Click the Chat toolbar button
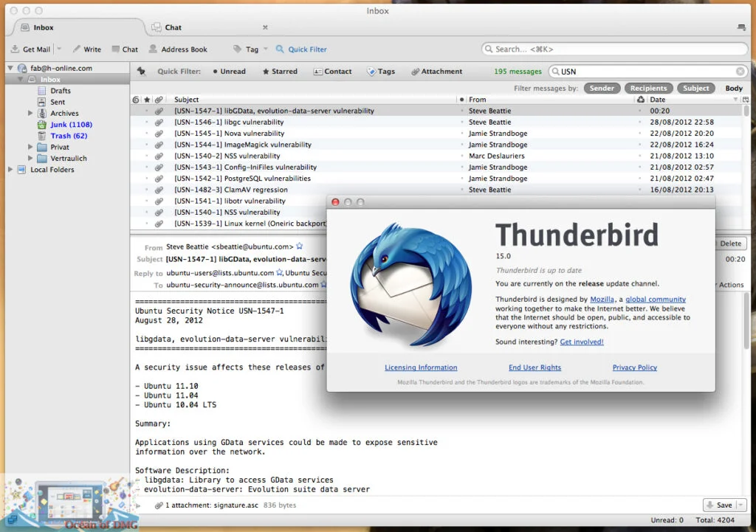 [125, 49]
